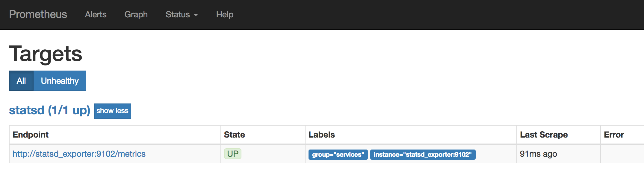644x189 pixels.
Task: Click the State column header
Action: coord(235,135)
